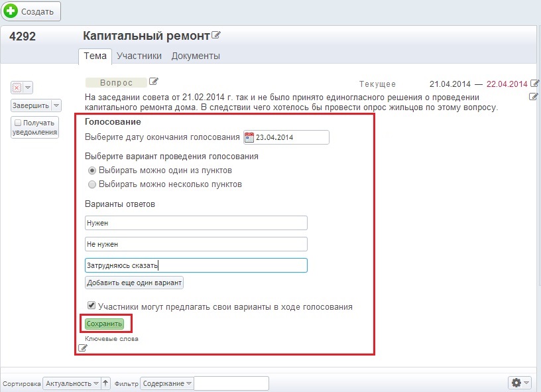Select Выбирать можно один из пунктов
The width and height of the screenshot is (541, 392).
(x=91, y=170)
